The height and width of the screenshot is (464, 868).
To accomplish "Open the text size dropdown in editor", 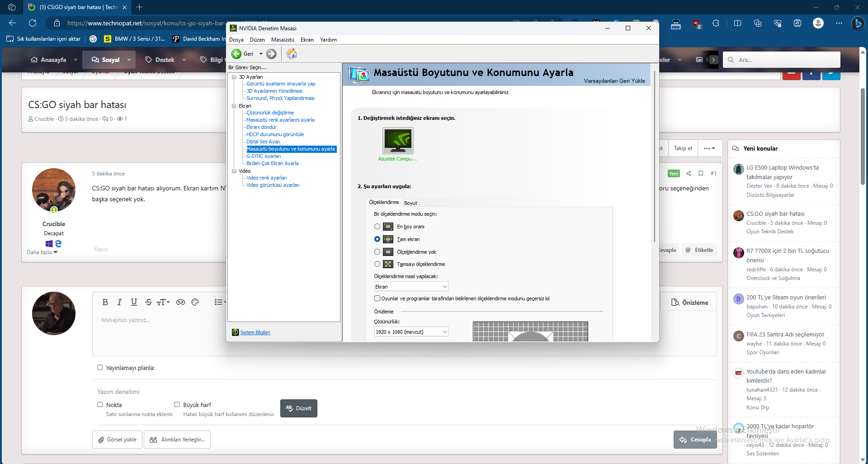I will click(163, 302).
